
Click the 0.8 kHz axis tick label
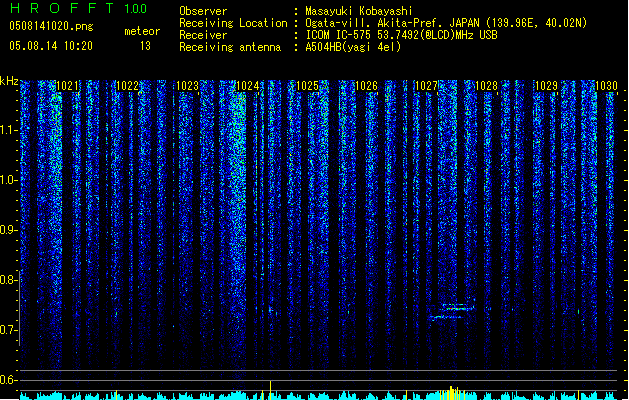point(8,280)
